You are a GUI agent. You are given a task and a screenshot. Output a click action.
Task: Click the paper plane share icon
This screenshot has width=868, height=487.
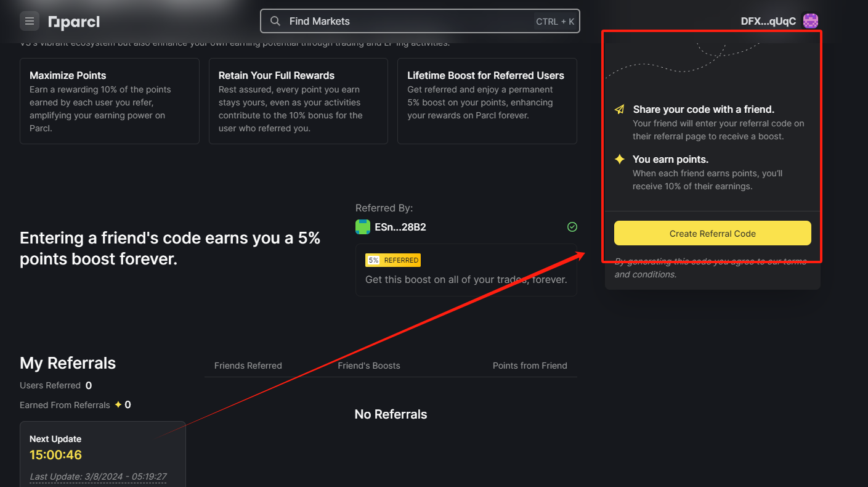point(620,110)
